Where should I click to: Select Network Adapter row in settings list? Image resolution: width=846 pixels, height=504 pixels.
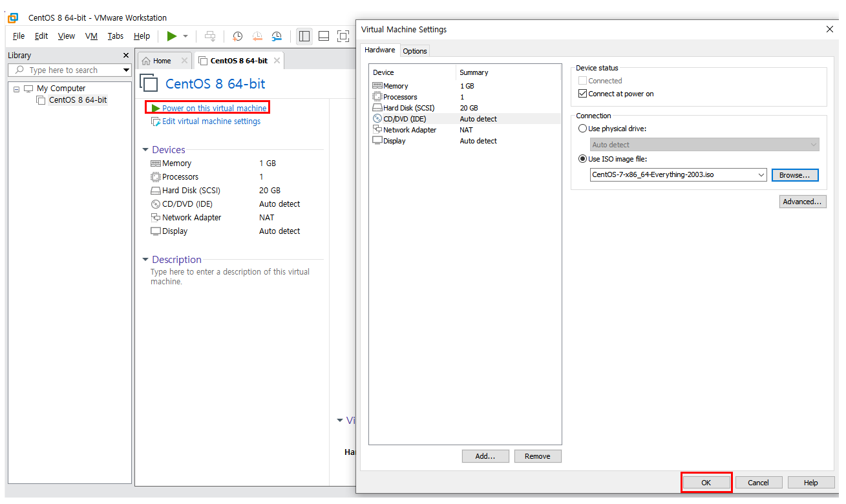coord(465,130)
